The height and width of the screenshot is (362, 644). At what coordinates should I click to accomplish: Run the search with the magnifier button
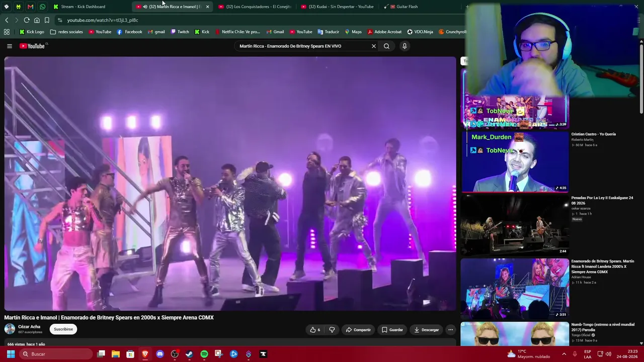pyautogui.click(x=386, y=46)
